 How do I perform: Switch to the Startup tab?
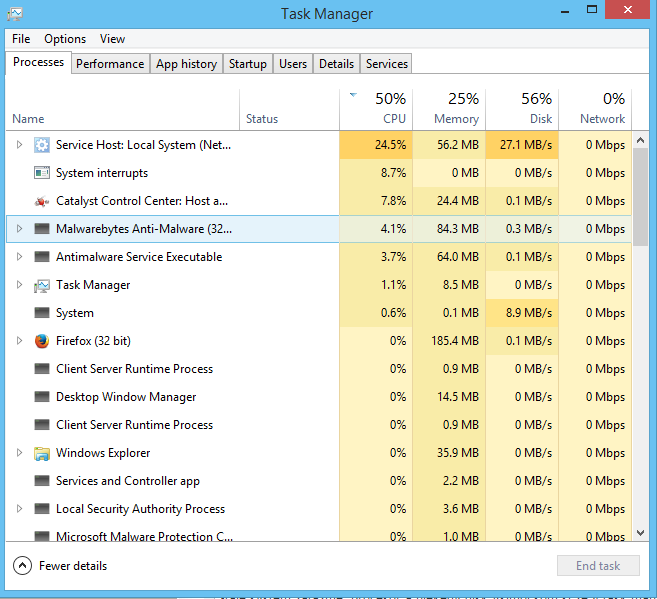coord(248,64)
